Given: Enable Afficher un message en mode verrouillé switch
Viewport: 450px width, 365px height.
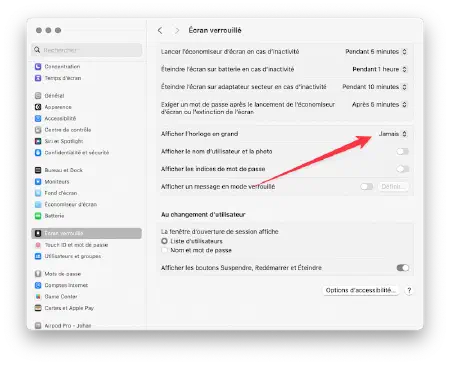Looking at the screenshot, I should [x=367, y=187].
